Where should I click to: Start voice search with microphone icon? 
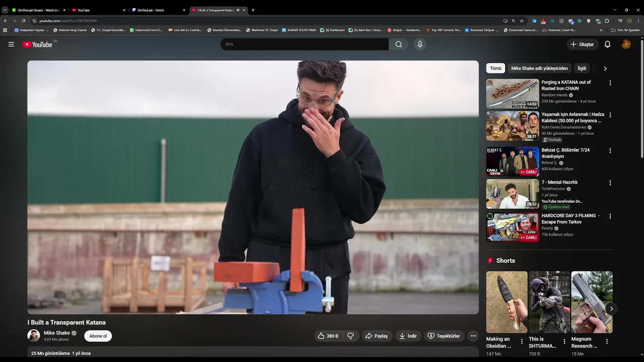420,44
